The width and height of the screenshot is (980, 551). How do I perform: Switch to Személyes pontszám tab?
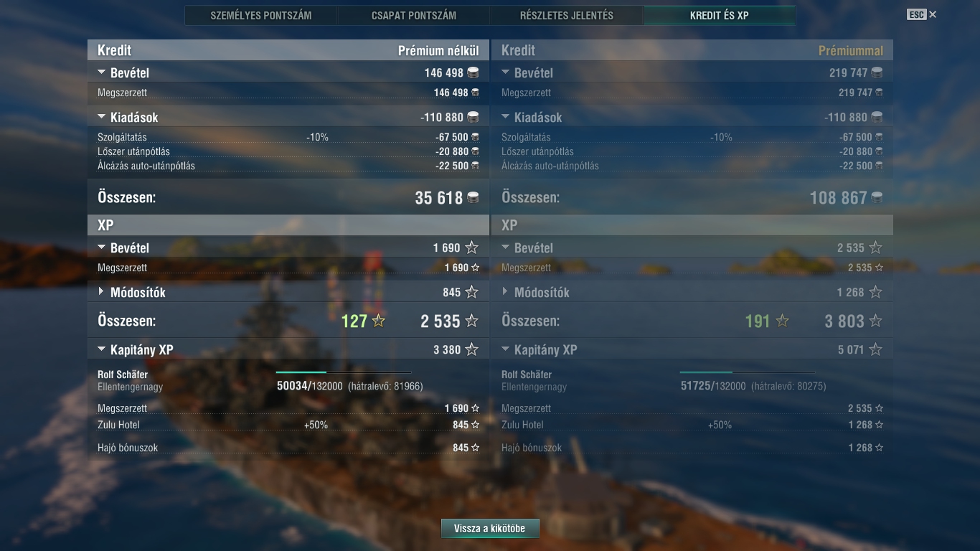coord(261,15)
